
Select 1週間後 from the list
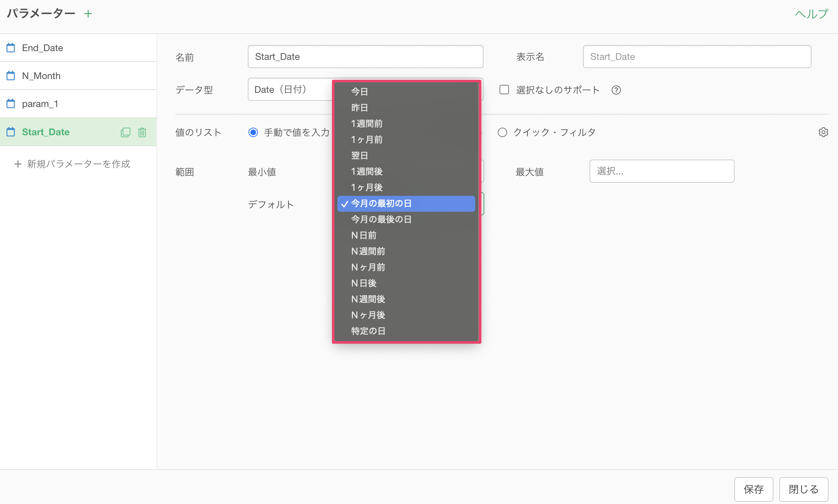[406, 172]
